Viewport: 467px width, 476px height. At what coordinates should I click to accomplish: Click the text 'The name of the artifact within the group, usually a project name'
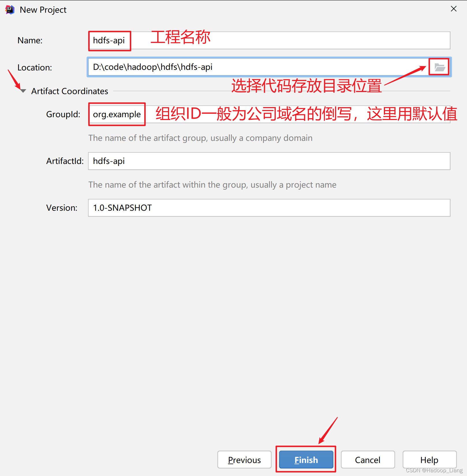point(212,185)
